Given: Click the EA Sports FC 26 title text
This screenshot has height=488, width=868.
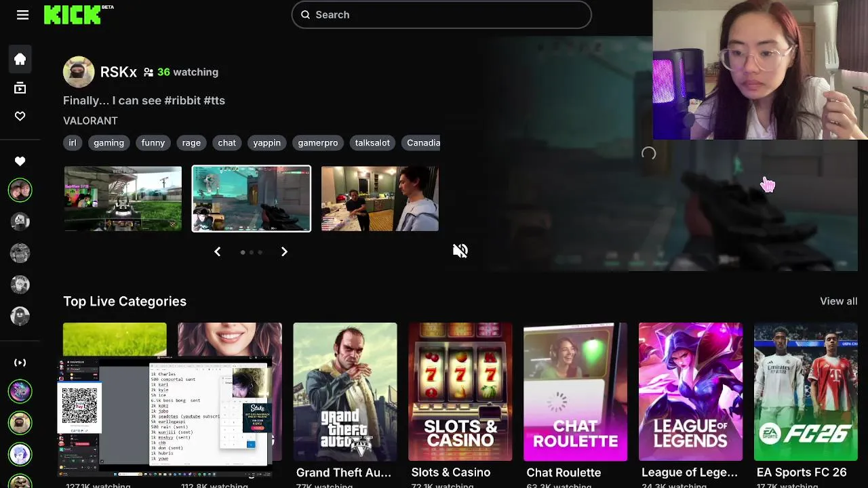Looking at the screenshot, I should pyautogui.click(x=802, y=472).
